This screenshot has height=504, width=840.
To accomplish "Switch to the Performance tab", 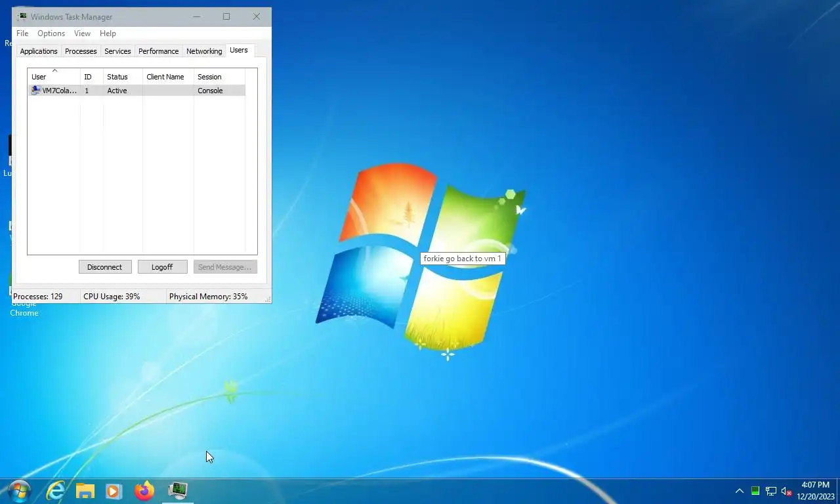I will [x=158, y=51].
